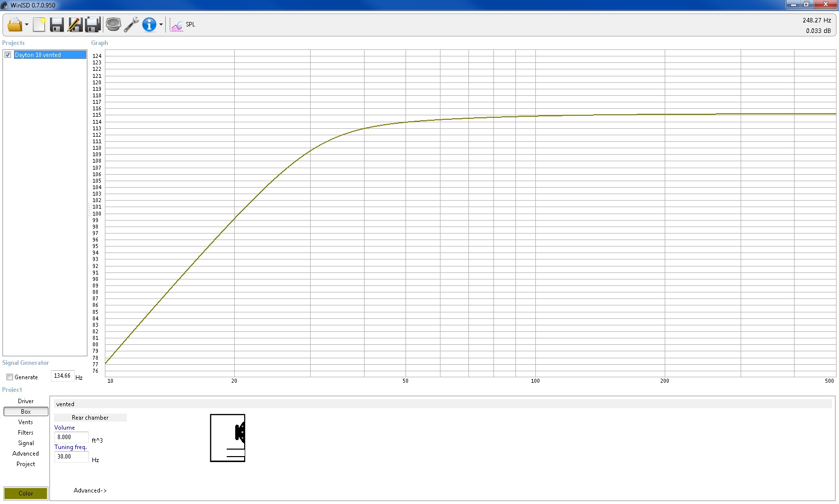
Task: Save the project with the single floppy icon
Action: pyautogui.click(x=57, y=24)
